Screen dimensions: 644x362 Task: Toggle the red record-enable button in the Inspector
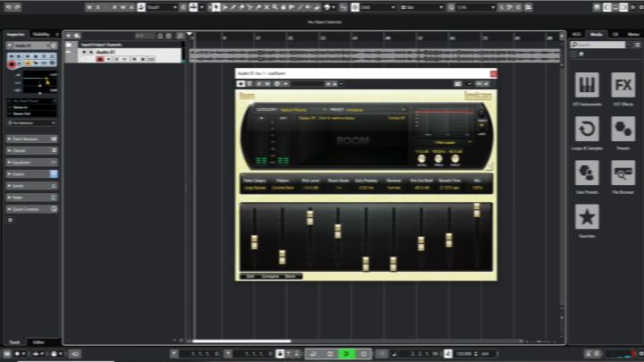[12, 64]
